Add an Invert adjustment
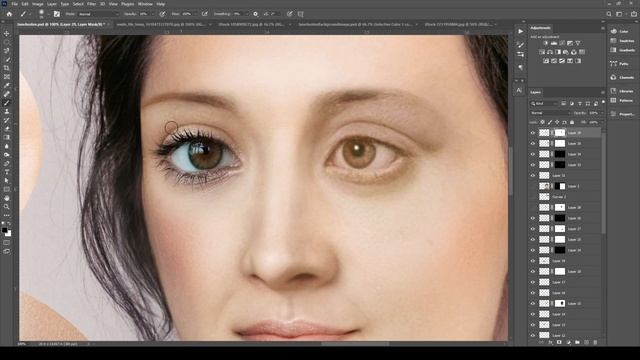The height and width of the screenshot is (360, 640). click(x=546, y=61)
